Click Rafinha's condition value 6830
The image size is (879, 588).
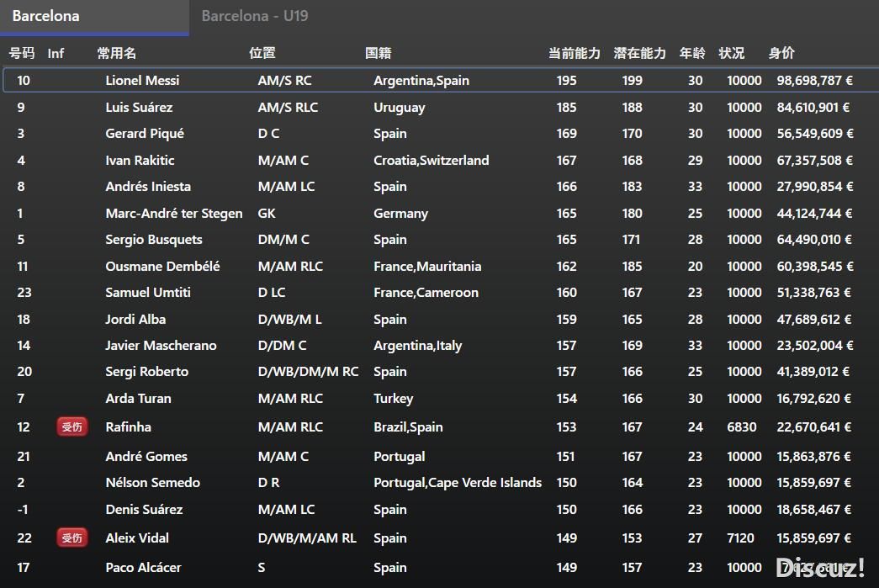click(x=742, y=427)
